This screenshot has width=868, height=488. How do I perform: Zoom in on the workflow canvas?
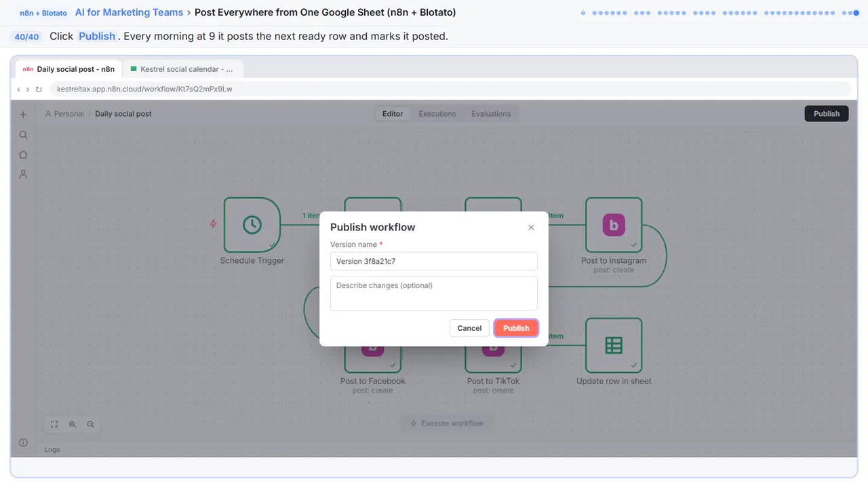pyautogui.click(x=73, y=424)
